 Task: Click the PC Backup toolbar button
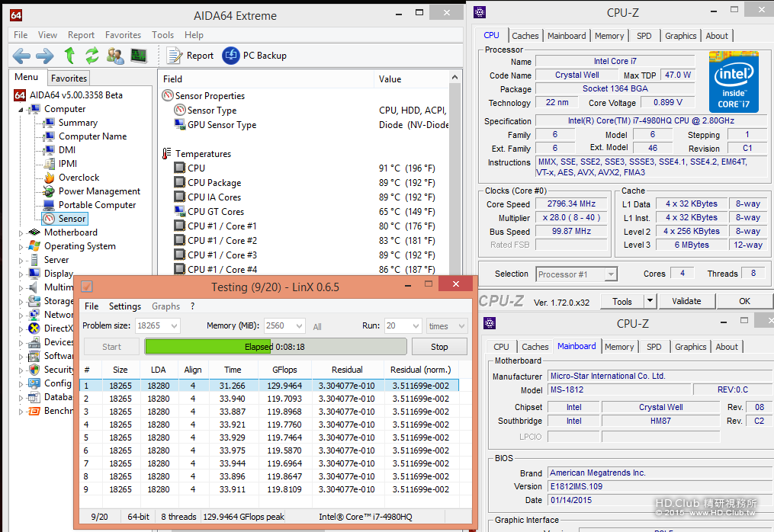coord(255,56)
